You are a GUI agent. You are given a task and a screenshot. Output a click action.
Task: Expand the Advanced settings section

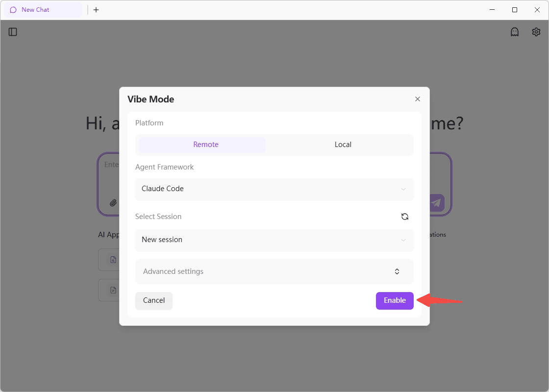click(x=274, y=271)
